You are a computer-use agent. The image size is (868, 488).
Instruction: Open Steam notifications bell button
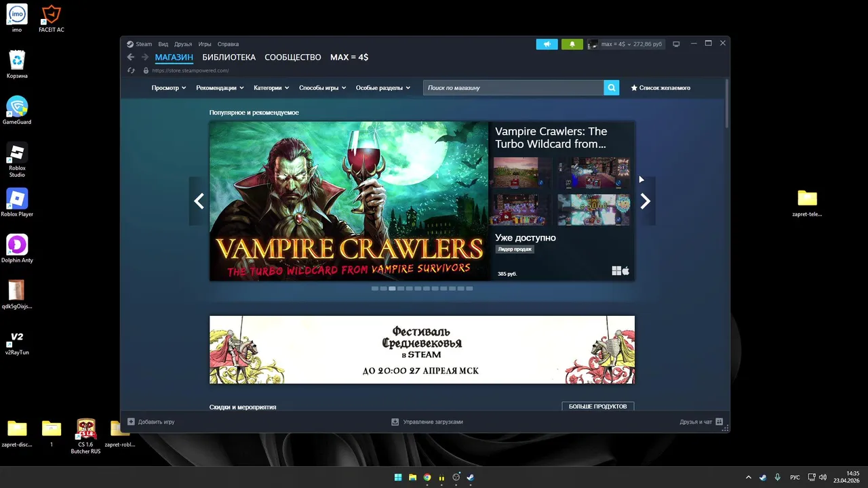[572, 44]
